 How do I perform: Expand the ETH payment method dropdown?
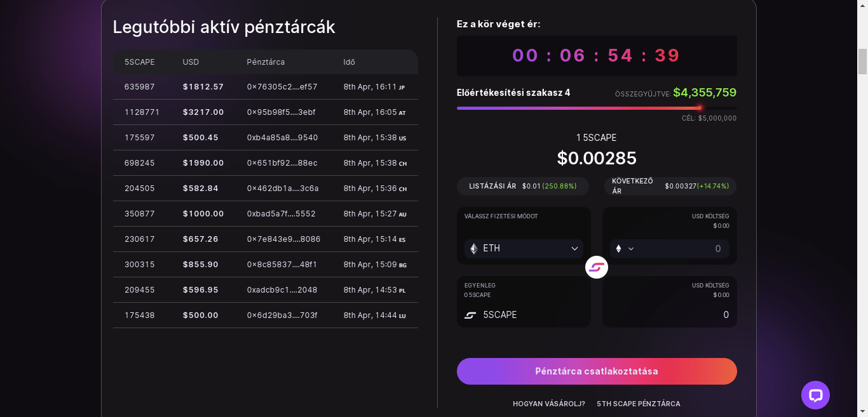point(524,249)
